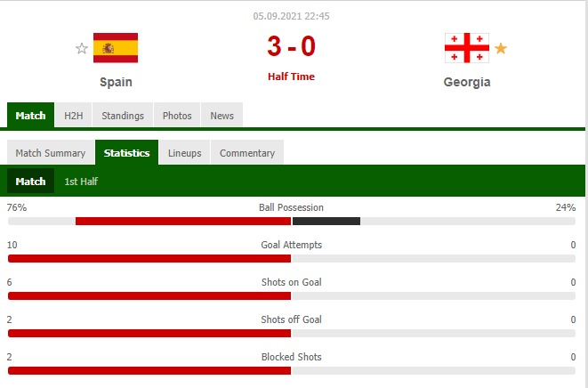Open the Photos tab
This screenshot has height=388, width=588.
(177, 116)
